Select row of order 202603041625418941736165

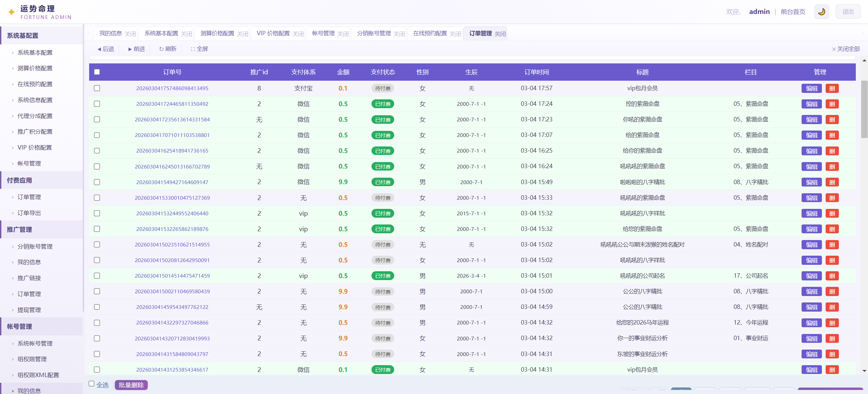tap(97, 151)
